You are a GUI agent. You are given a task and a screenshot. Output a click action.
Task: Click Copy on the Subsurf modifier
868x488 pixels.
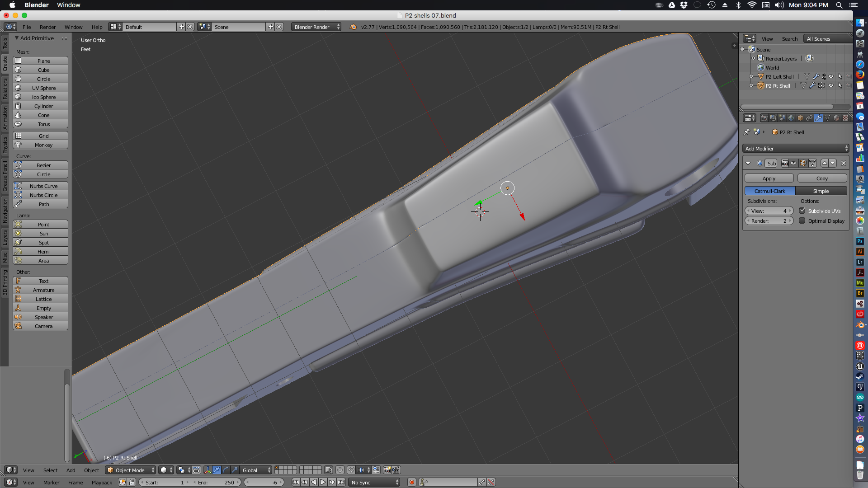tap(822, 178)
